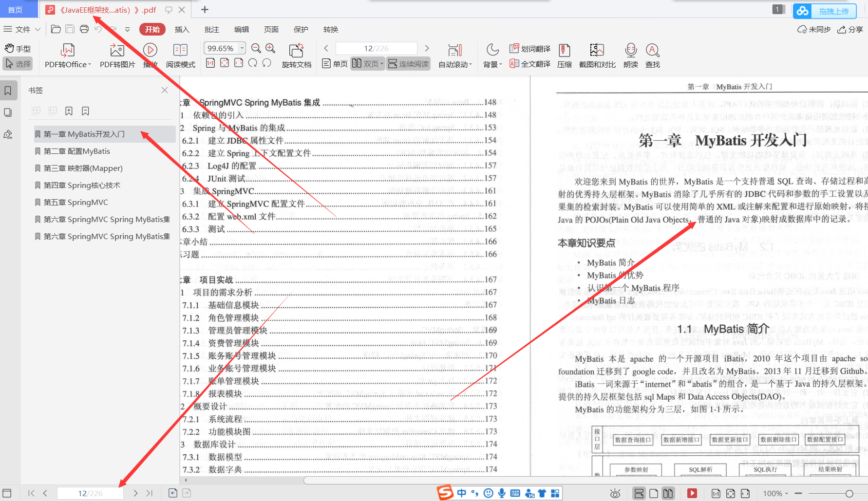
Task: Switch to the 编辑 tab
Action: coord(241,29)
